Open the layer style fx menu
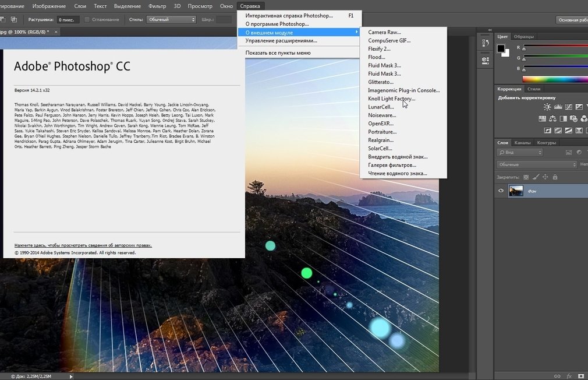The width and height of the screenshot is (588, 380). (569, 376)
